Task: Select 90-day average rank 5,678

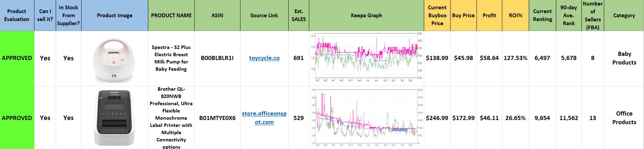Action: point(569,58)
